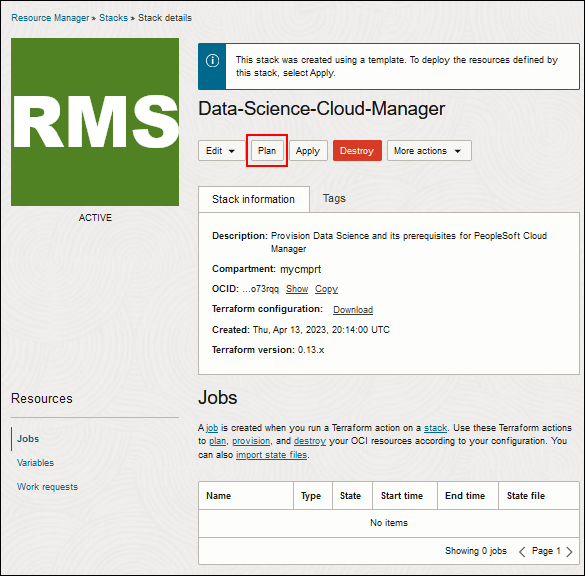Screen dimensions: 585x576
Task: Select Jobs in Resources sidebar
Action: click(x=28, y=439)
